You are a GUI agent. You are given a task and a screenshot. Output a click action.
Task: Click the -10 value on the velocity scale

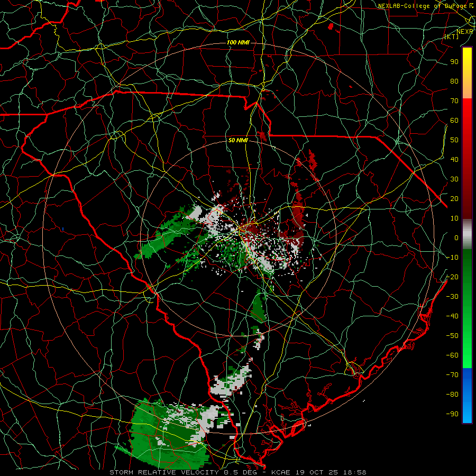coord(452,258)
